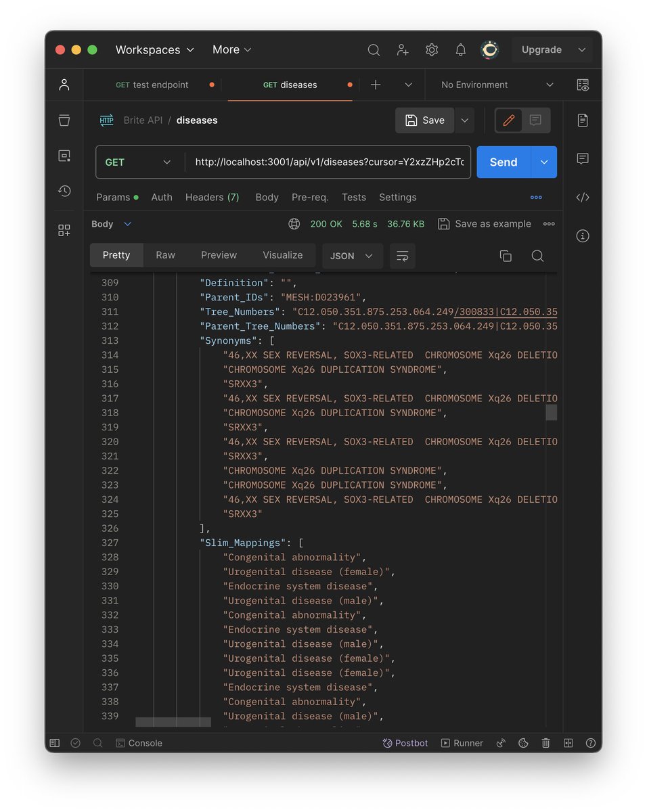Screen dimensions: 647x812
Task: Toggle sidebar from status bar icon
Action: click(55, 743)
